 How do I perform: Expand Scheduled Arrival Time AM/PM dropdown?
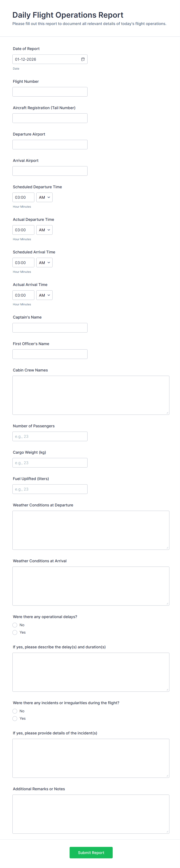(44, 263)
